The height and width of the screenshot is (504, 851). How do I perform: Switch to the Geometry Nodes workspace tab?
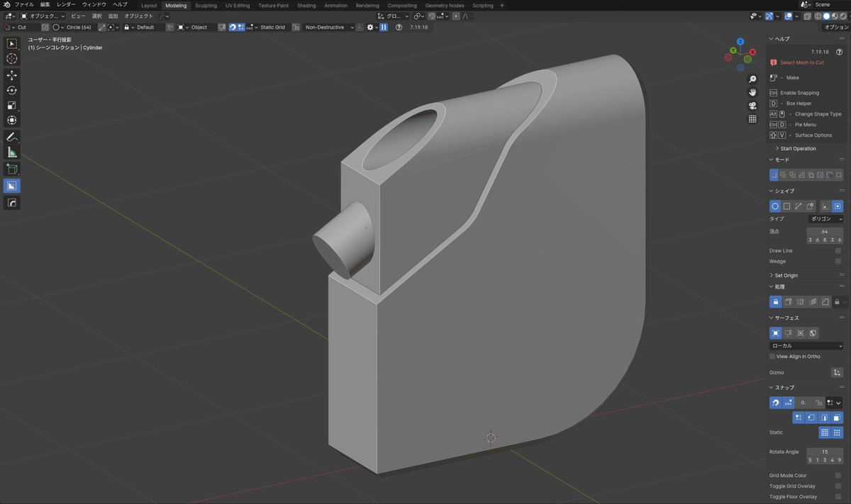445,5
